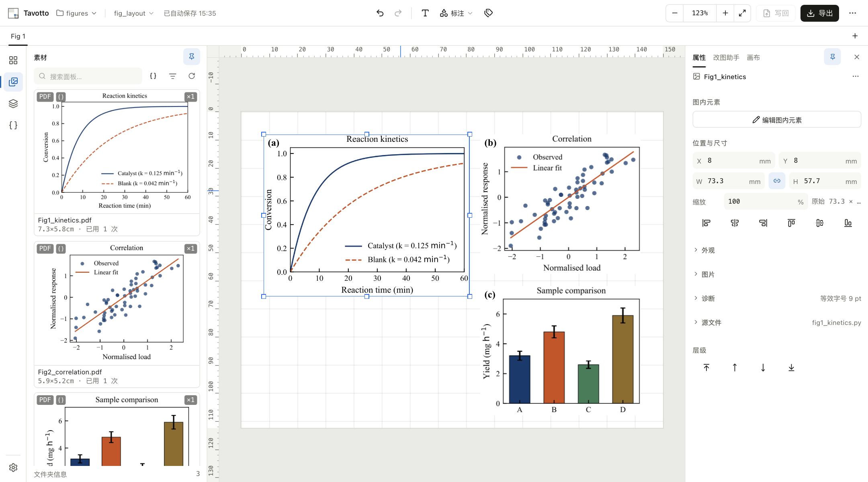
Task: Select Fig2_correlation.pdf asset thumbnail
Action: pyautogui.click(x=117, y=304)
